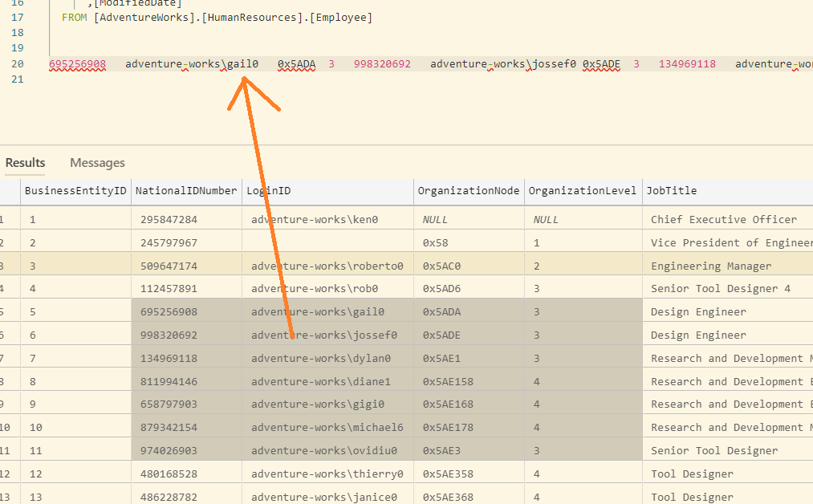Click OrganizationNode cell 0x5AD6
This screenshot has width=813, height=504.
(470, 288)
